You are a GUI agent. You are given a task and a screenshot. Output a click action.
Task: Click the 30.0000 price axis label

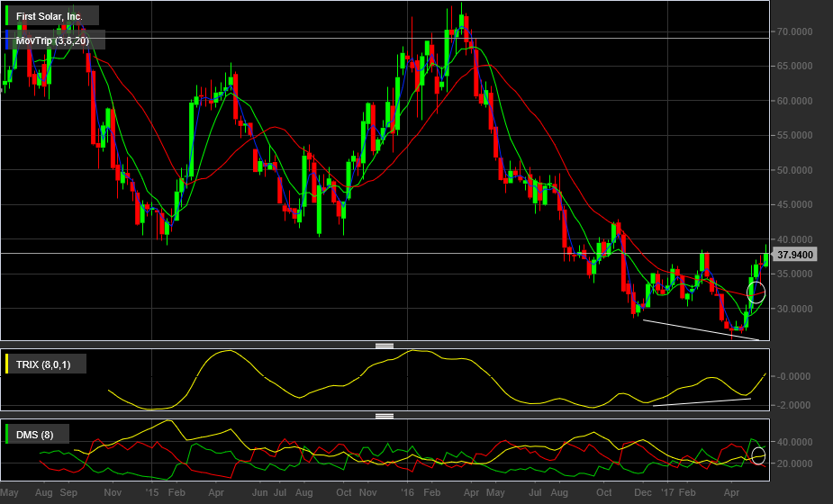point(795,309)
